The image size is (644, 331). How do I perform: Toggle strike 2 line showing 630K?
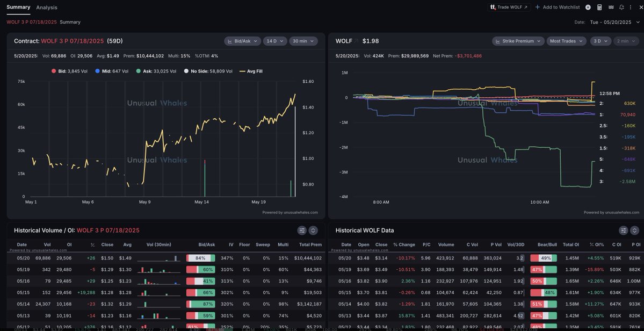[x=617, y=104]
